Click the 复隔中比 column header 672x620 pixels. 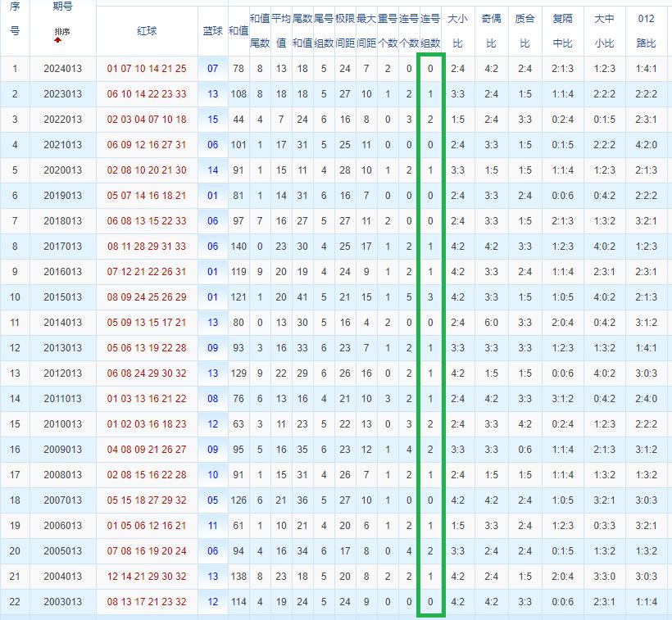pyautogui.click(x=563, y=30)
